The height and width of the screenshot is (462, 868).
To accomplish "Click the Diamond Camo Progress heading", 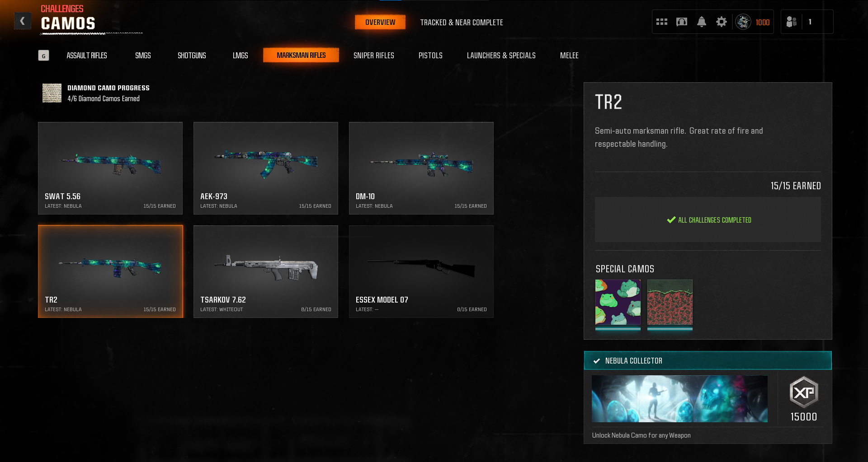I will pos(108,88).
